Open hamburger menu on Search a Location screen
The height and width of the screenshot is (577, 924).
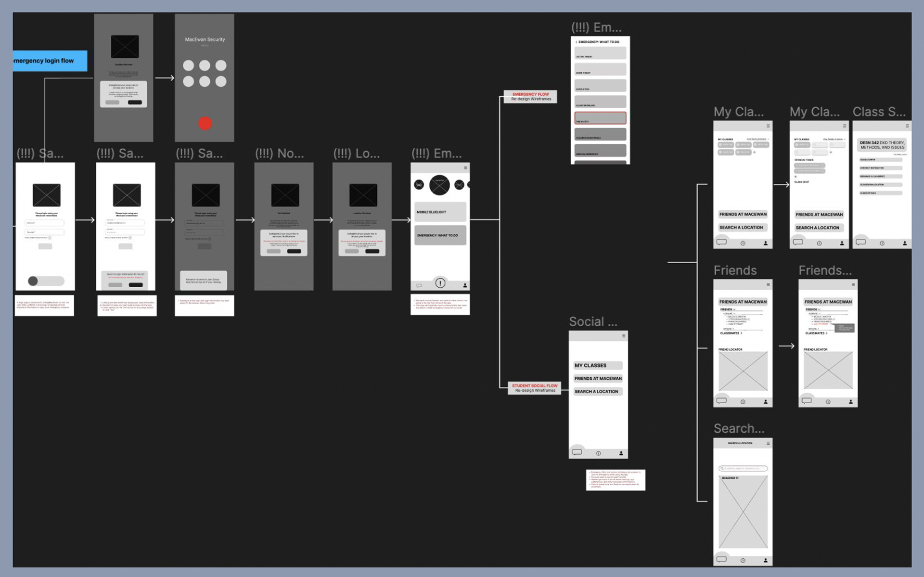[x=768, y=443]
